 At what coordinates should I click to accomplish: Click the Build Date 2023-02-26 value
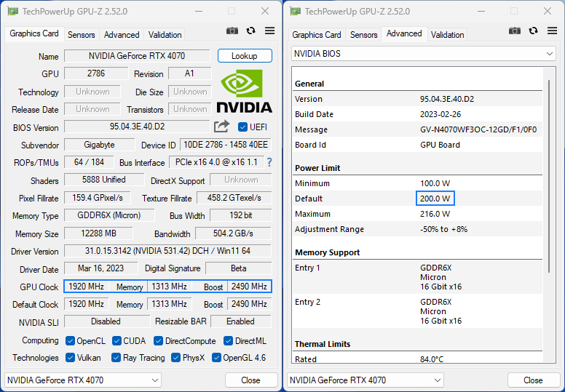440,114
